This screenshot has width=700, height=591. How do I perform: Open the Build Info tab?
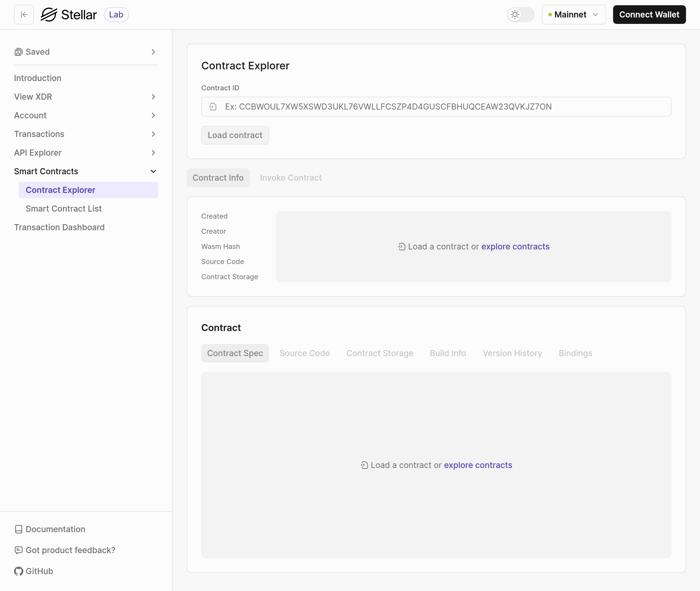tap(447, 353)
